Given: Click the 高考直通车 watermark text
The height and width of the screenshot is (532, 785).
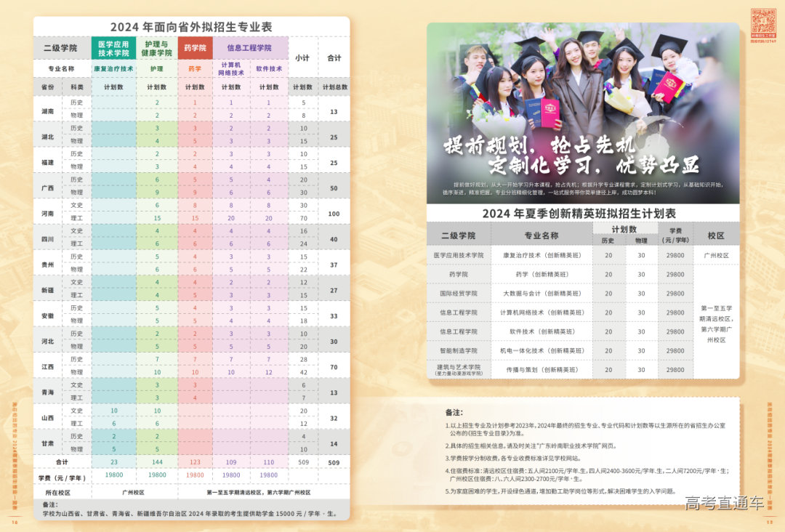Looking at the screenshot, I should [724, 503].
